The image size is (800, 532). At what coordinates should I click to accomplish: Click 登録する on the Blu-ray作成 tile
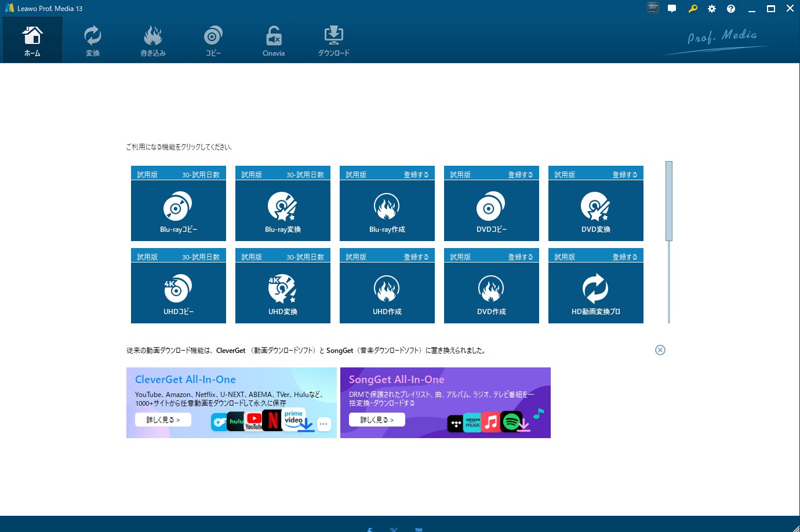[x=416, y=174]
